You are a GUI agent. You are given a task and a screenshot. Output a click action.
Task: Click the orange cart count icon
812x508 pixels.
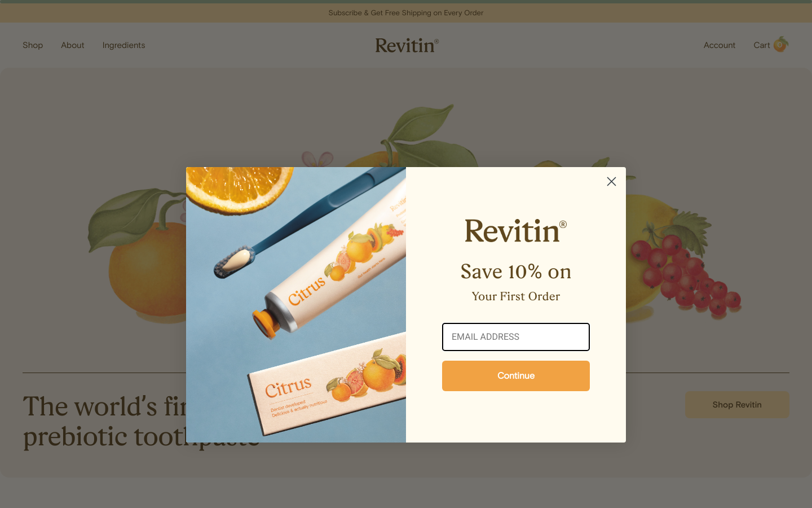[x=780, y=45]
